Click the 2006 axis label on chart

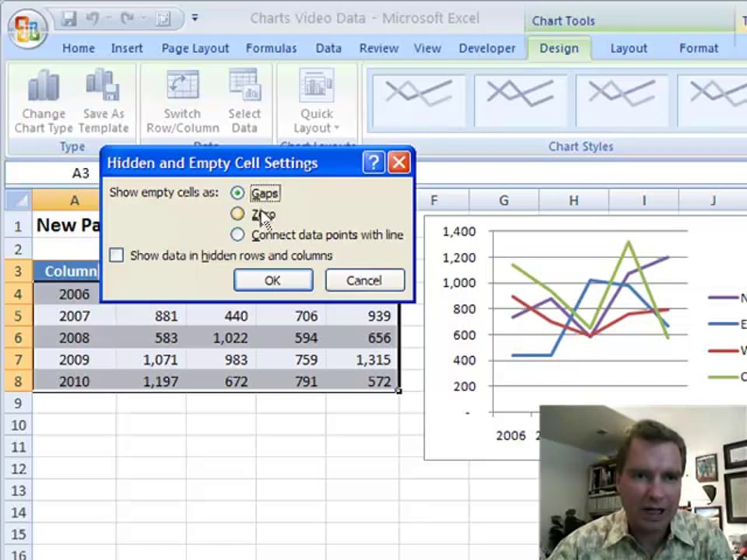[510, 436]
